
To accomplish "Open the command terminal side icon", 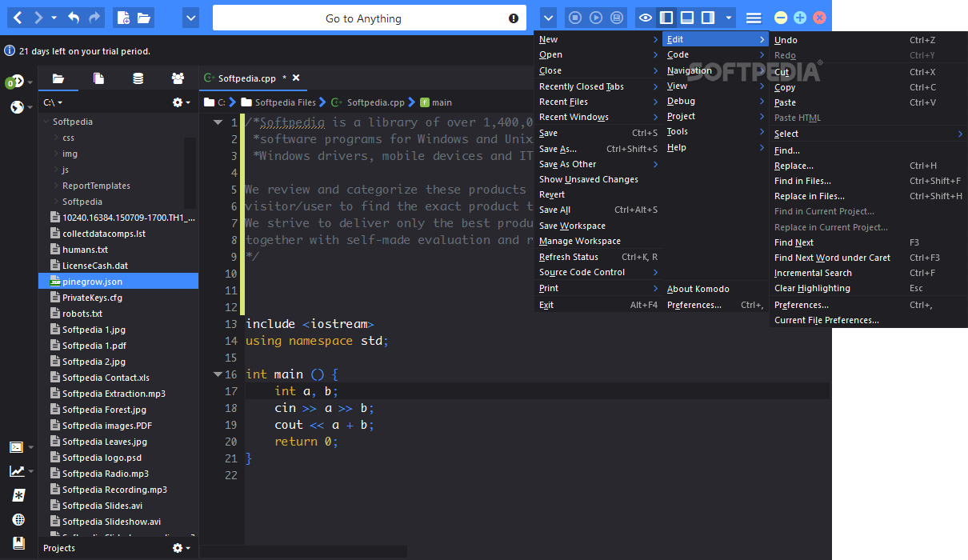I will [16, 447].
